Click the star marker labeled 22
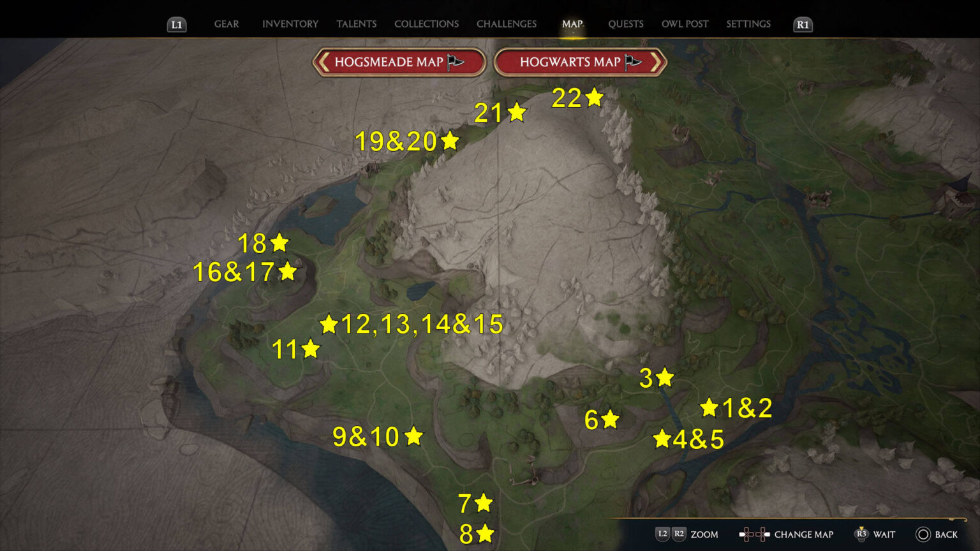Image resolution: width=980 pixels, height=551 pixels. click(595, 98)
